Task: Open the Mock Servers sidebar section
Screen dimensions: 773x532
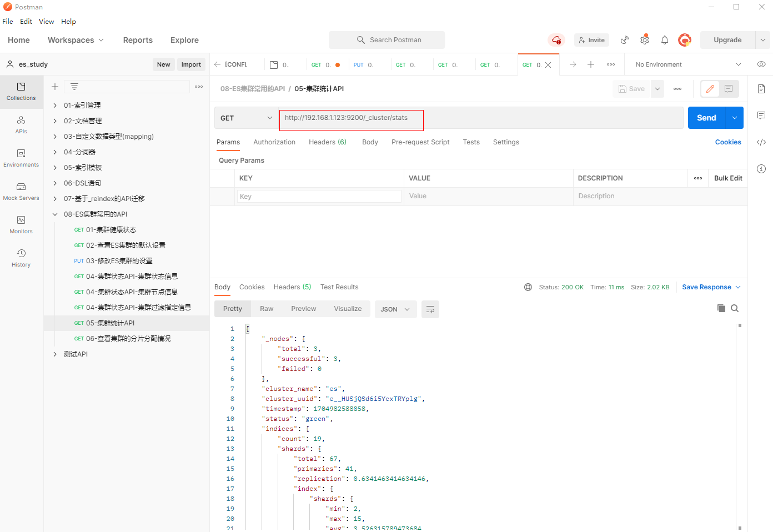Action: (x=21, y=191)
